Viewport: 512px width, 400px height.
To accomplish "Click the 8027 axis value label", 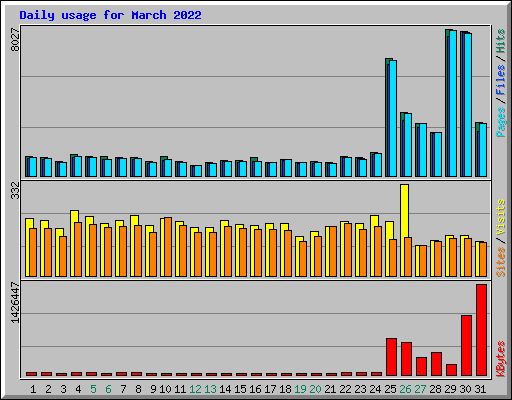I will click(x=15, y=40).
